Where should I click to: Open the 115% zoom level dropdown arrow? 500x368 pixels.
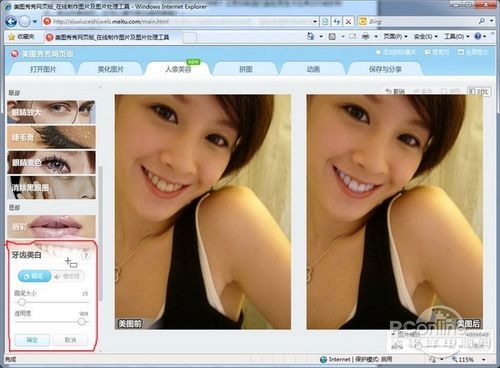[x=483, y=360]
